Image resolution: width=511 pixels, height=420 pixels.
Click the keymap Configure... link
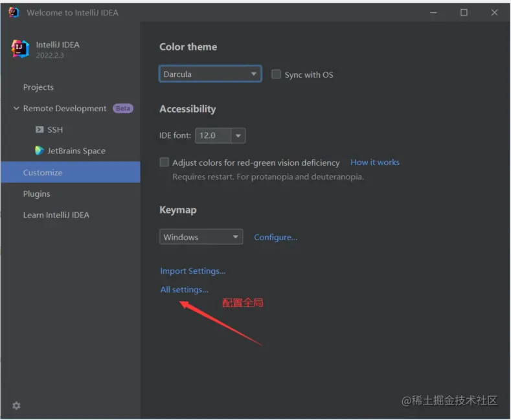(x=276, y=237)
